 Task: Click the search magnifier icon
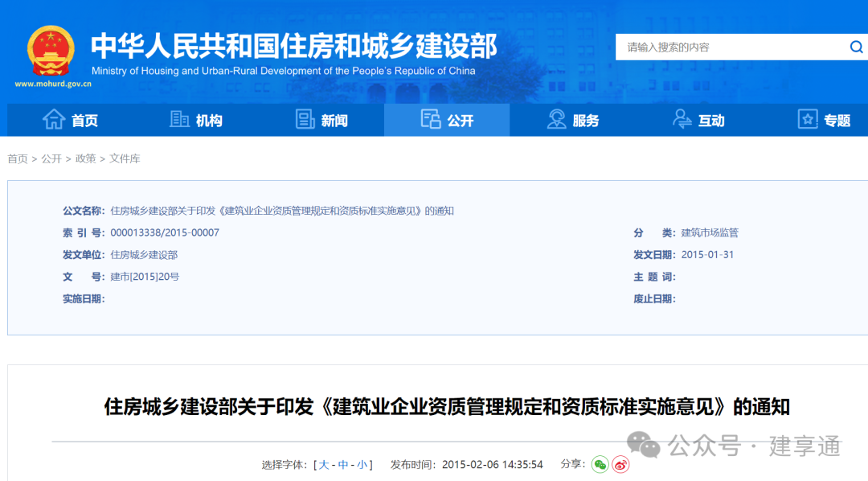pyautogui.click(x=856, y=47)
